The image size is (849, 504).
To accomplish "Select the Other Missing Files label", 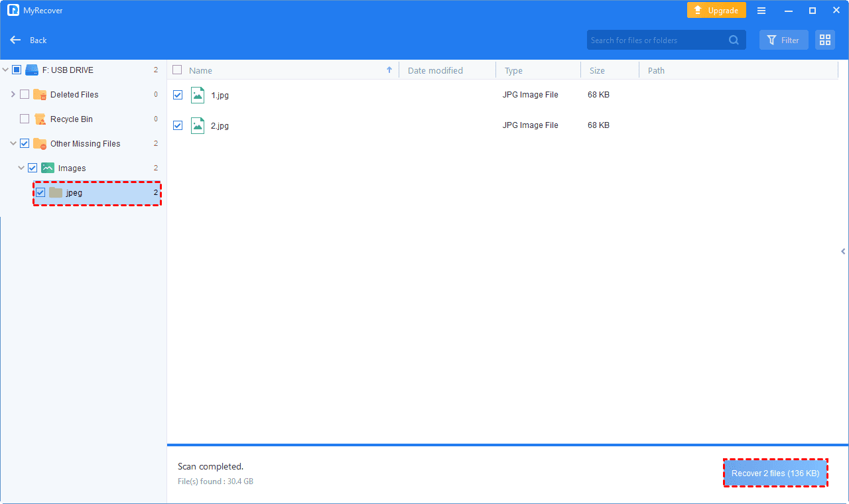I will click(86, 144).
